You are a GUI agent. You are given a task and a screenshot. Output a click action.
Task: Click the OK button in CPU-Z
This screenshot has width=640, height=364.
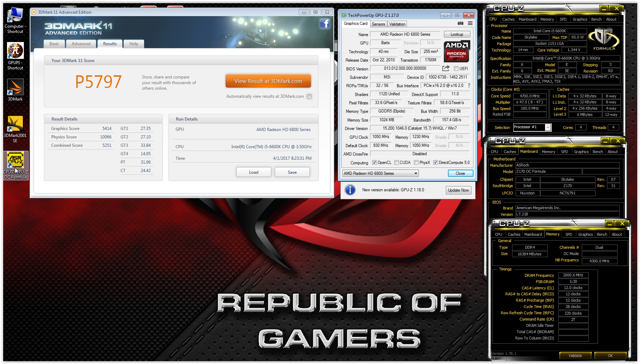(x=610, y=356)
